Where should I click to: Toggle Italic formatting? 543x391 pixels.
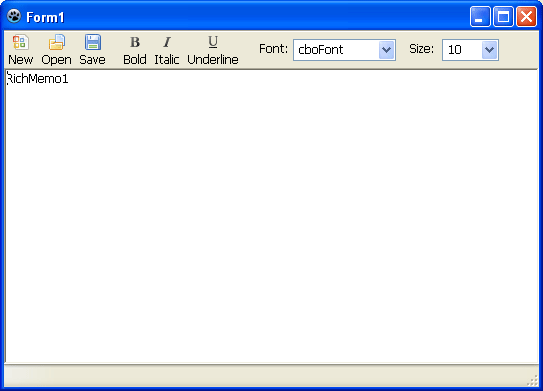click(167, 50)
